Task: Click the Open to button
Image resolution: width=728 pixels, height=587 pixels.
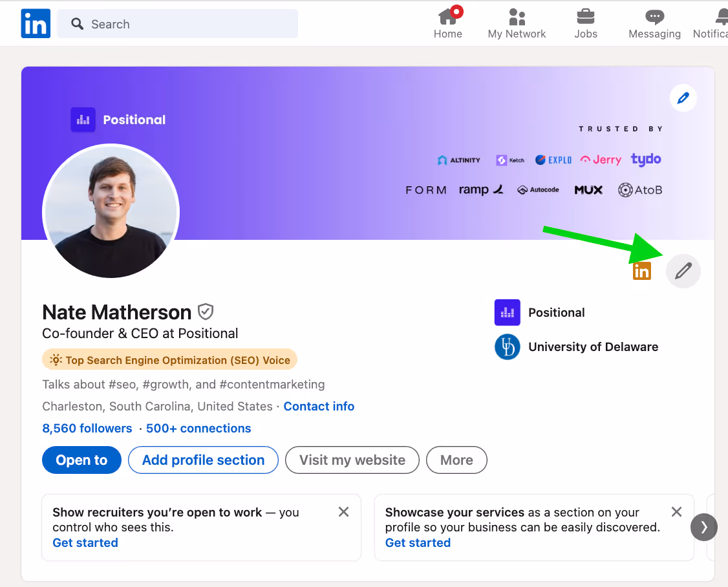Action: point(81,460)
